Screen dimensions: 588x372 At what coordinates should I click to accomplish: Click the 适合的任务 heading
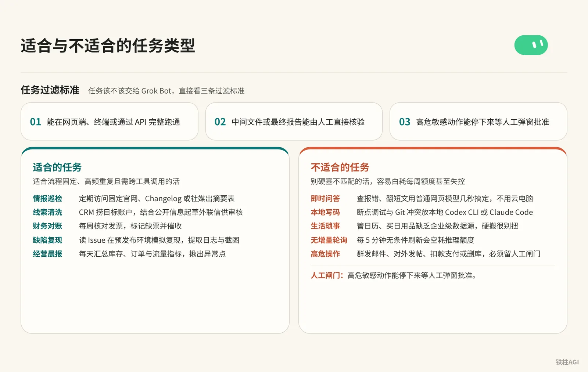(57, 167)
